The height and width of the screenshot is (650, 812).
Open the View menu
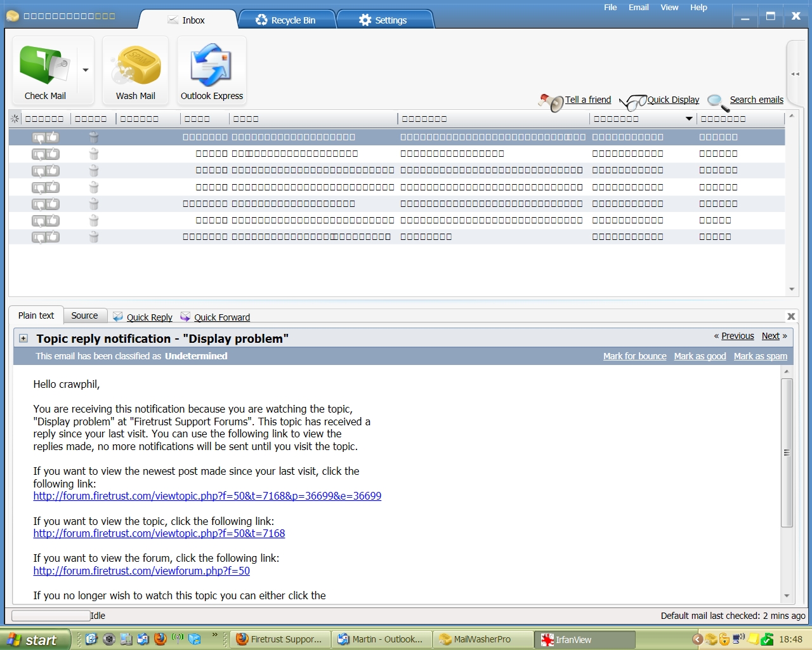pos(669,7)
